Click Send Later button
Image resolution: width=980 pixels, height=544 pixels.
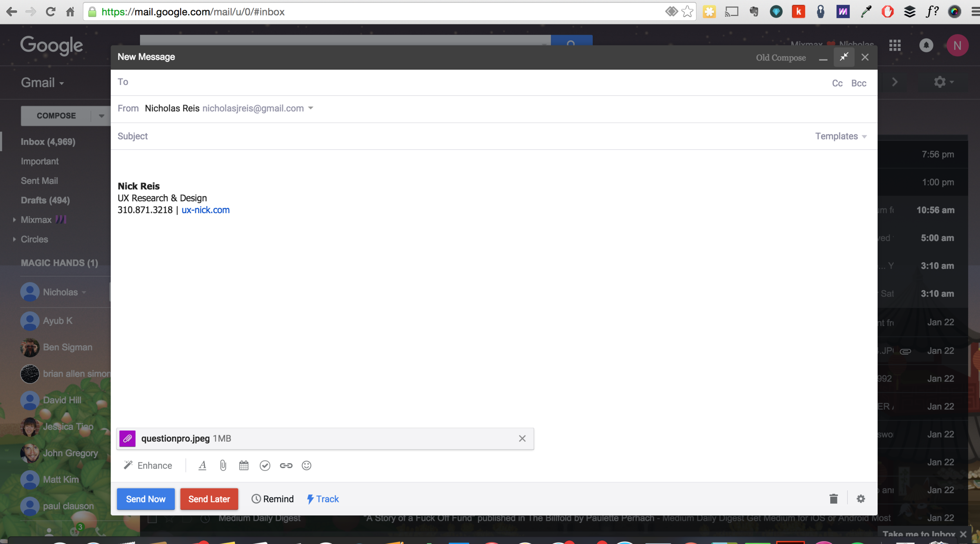pos(209,499)
